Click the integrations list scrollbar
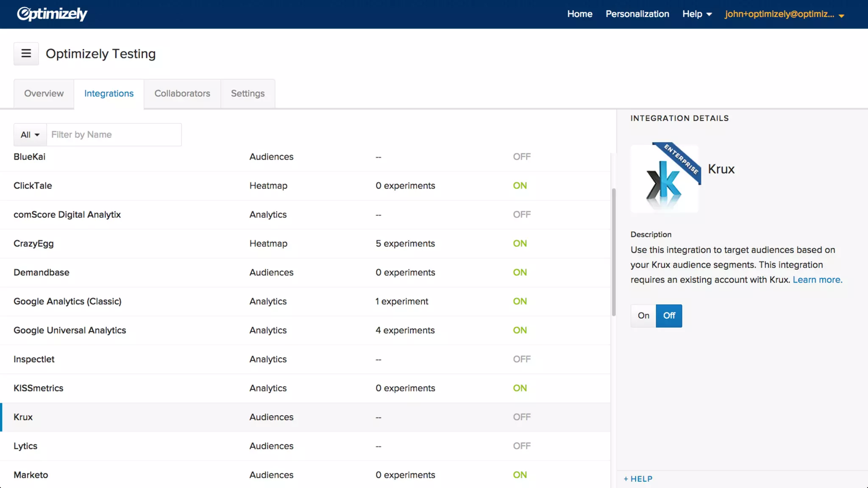The width and height of the screenshot is (868, 488). tap(613, 252)
